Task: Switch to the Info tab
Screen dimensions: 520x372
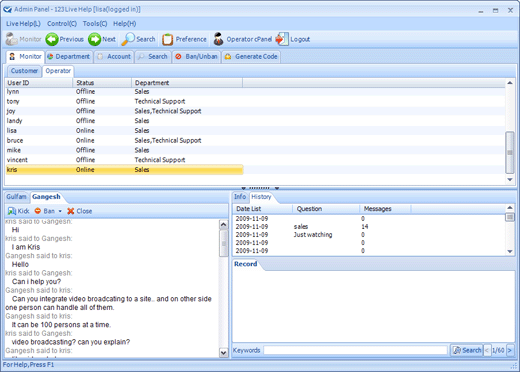Action: (x=240, y=197)
